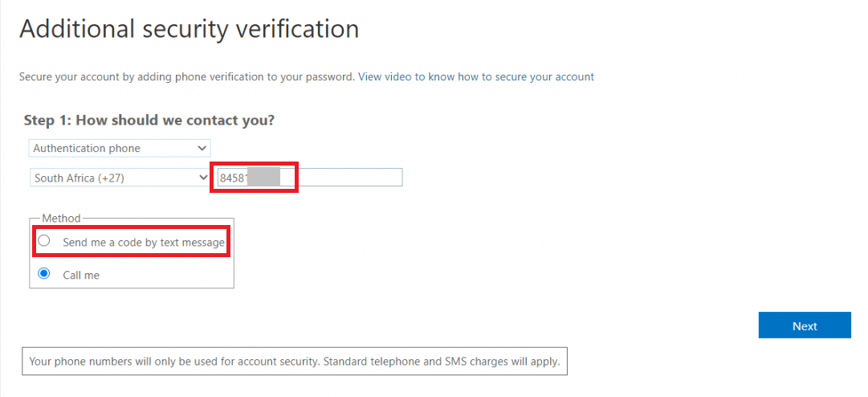Click the 'Step 1: How should we contact you?' heading

tap(149, 121)
